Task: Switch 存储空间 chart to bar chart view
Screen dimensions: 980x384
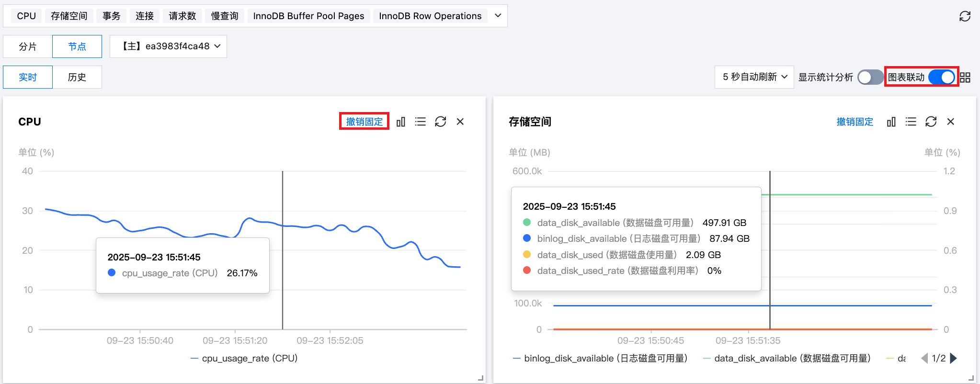Action: tap(891, 122)
